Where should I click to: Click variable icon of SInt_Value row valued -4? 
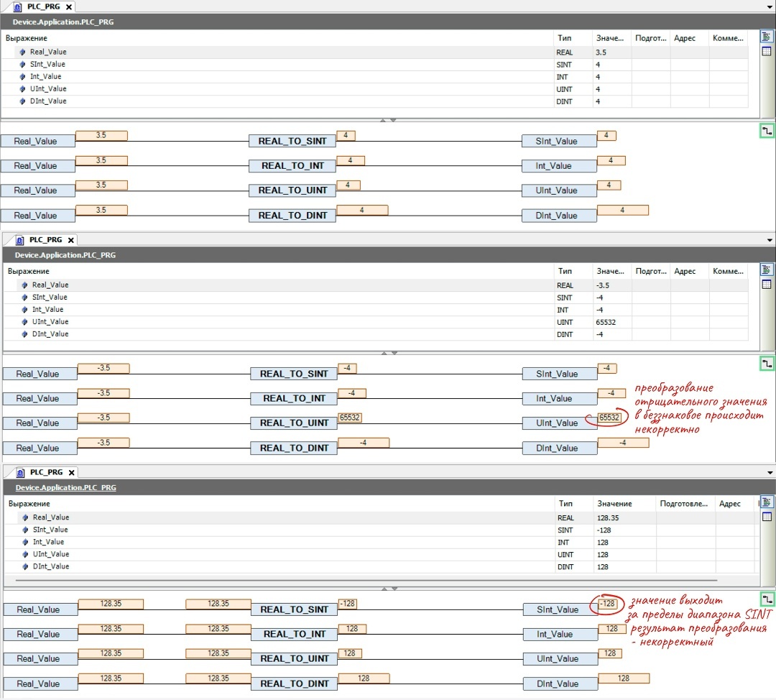(24, 298)
